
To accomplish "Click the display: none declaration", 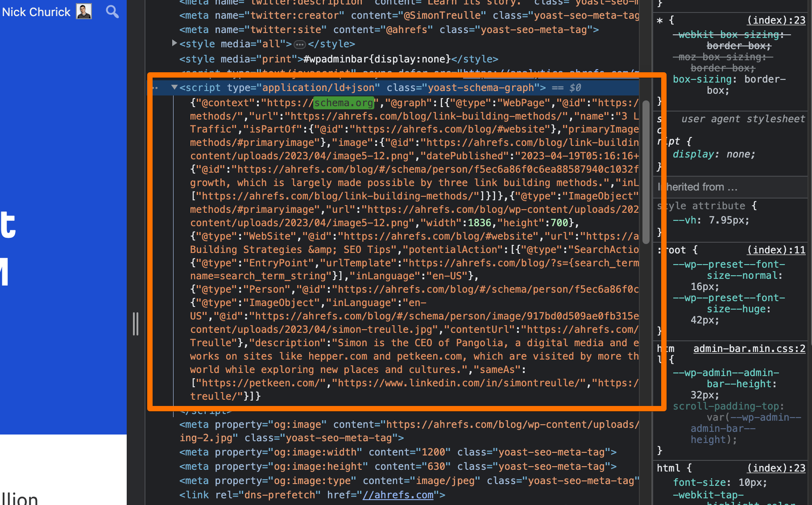I will click(714, 154).
